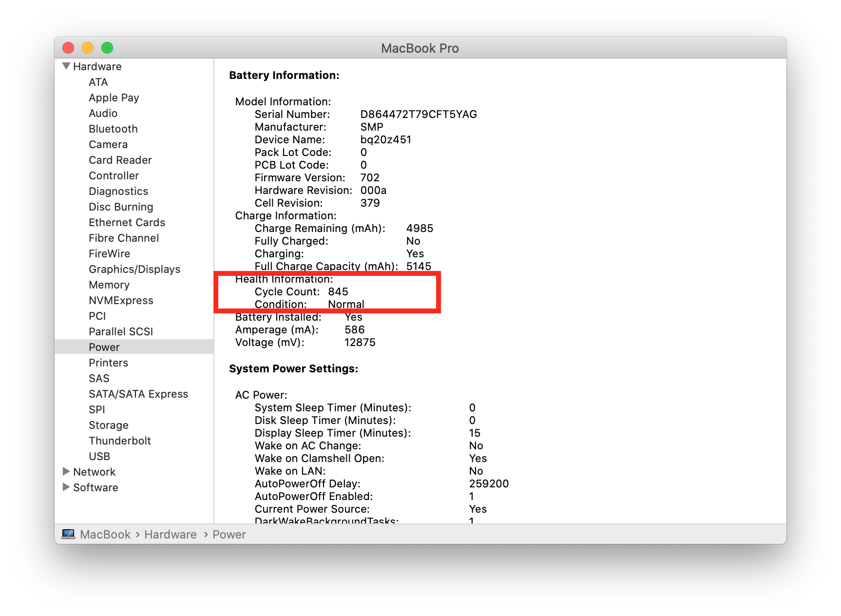Screen dimensions: 841x616
Task: Click the Battery Information heading
Action: 284,75
